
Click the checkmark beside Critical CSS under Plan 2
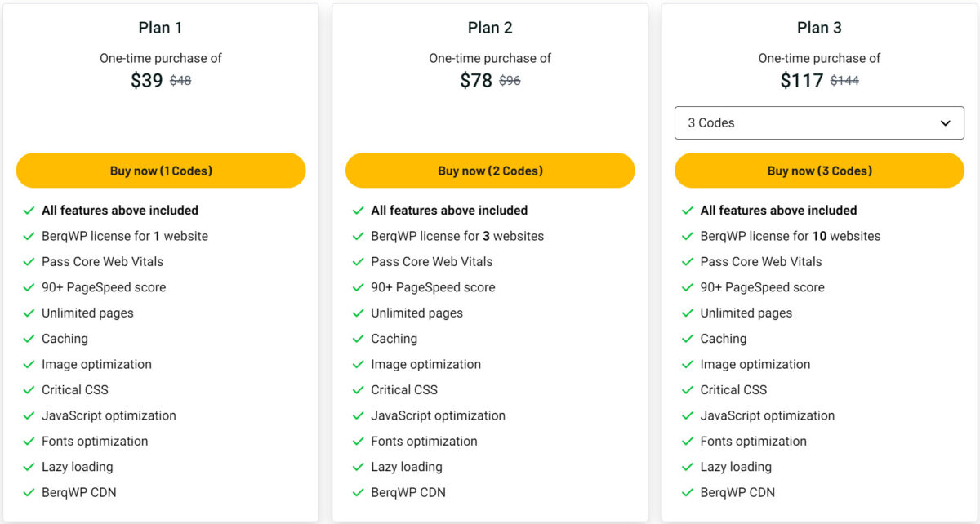tap(359, 389)
